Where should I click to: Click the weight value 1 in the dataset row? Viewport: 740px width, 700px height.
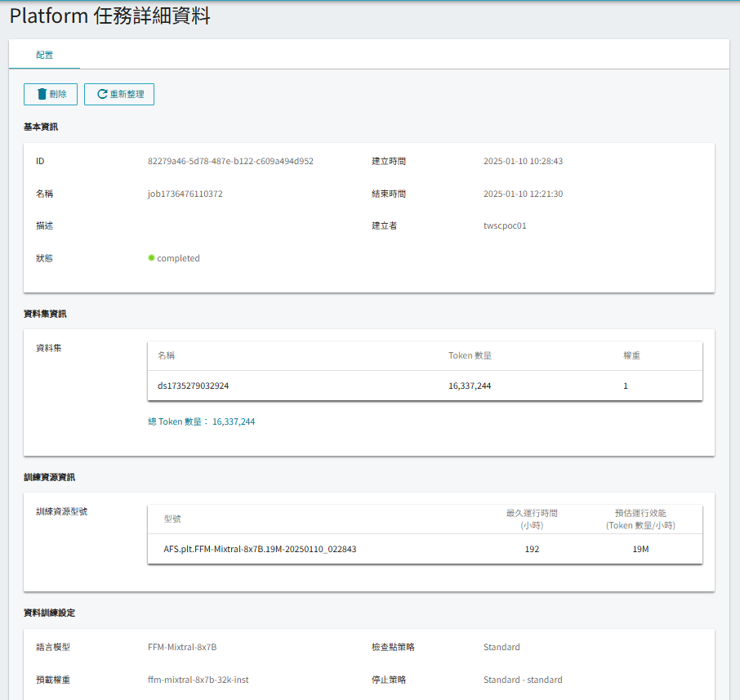pyautogui.click(x=626, y=386)
